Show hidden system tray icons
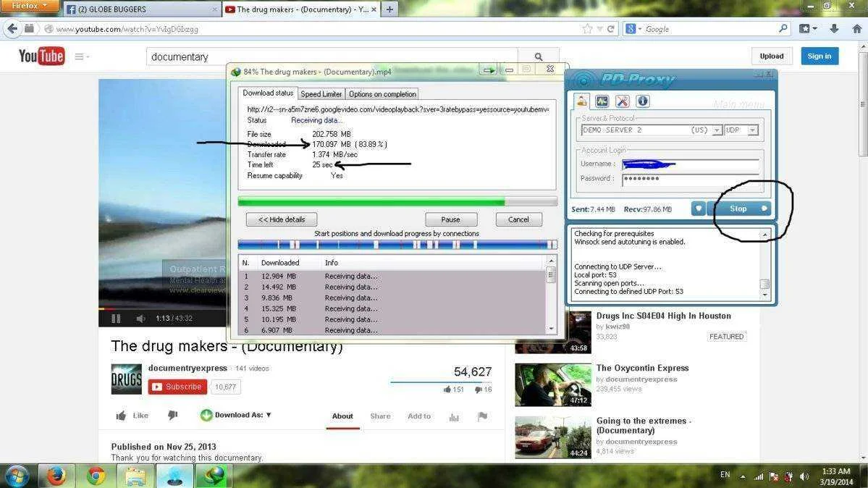 (x=743, y=476)
